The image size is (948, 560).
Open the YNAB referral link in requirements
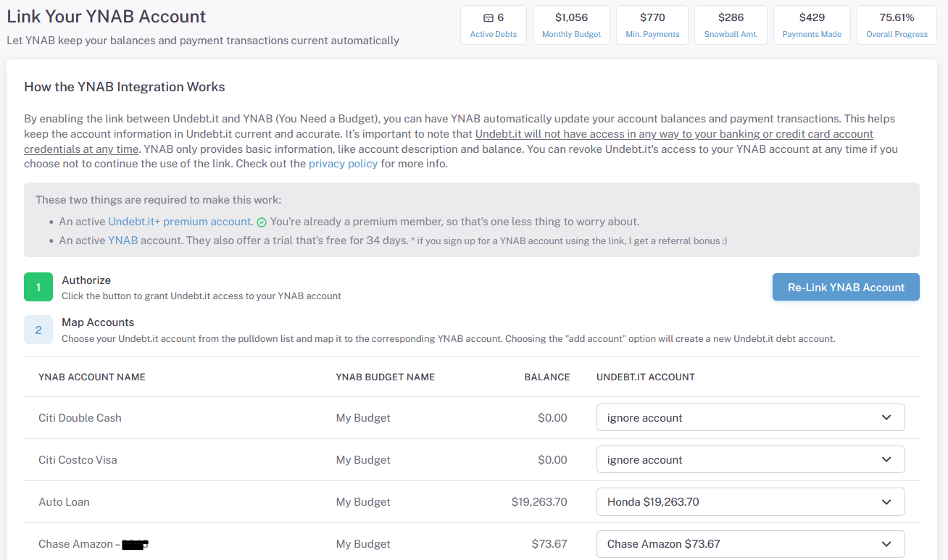(x=123, y=241)
